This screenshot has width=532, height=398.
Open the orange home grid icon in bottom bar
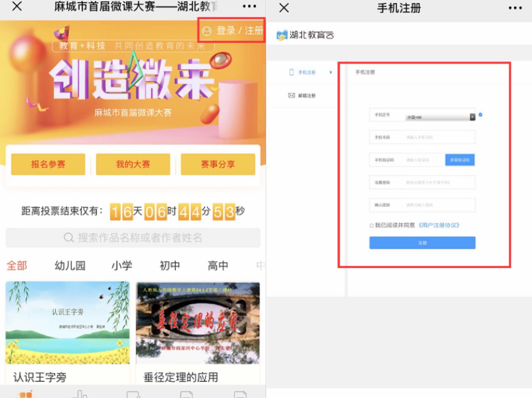coord(26,394)
